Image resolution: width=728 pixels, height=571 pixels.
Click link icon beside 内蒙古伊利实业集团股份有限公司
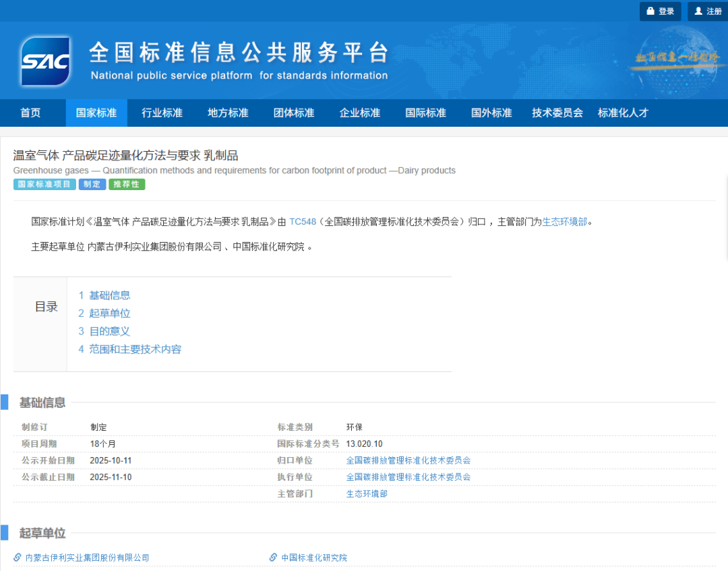(18, 558)
